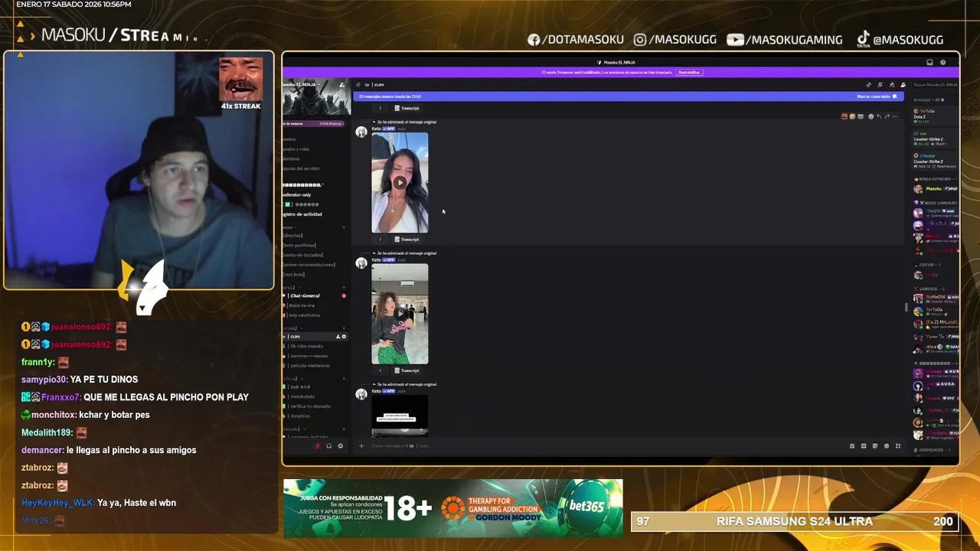Screen dimensions: 980x551
Task: Add a channel to the Chat-General category
Action: coord(344,288)
